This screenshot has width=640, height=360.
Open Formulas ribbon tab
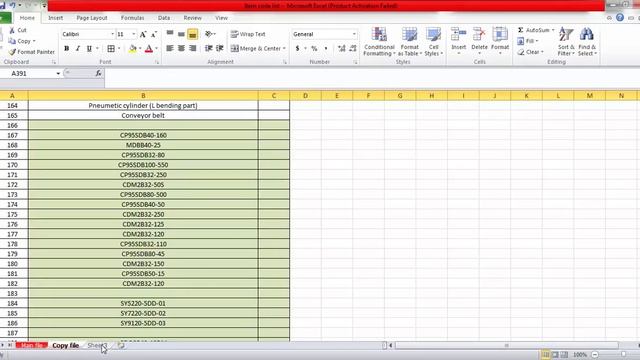[132, 18]
